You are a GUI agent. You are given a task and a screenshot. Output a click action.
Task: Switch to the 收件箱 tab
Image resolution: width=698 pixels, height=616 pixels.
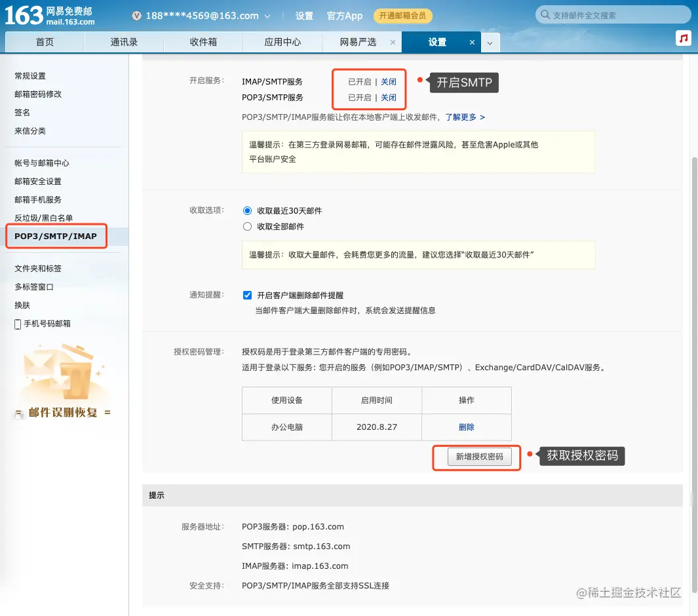pyautogui.click(x=203, y=43)
